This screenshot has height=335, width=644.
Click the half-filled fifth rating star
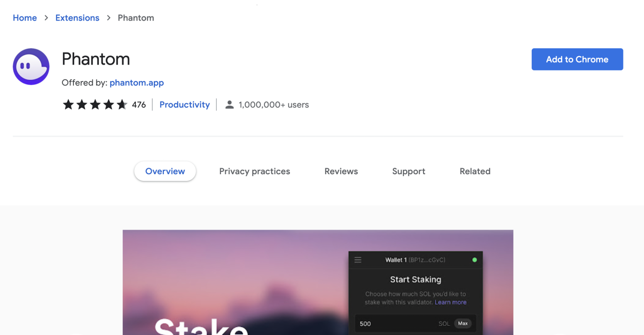coord(122,105)
